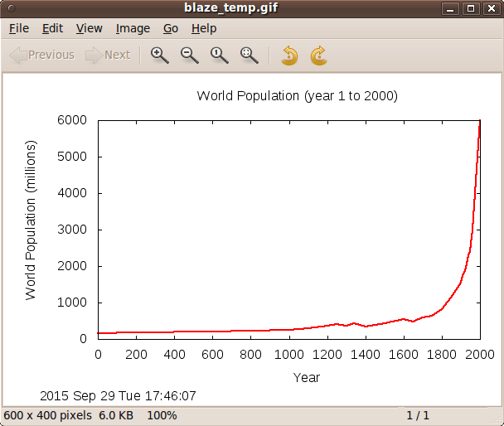Open the Help menu
The image size is (504, 426).
point(204,28)
